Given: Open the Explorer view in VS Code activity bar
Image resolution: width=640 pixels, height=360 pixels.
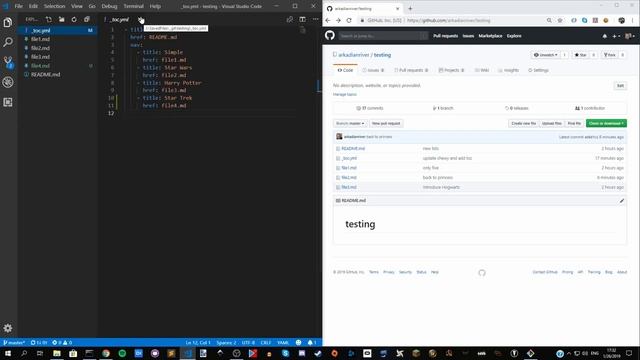Looking at the screenshot, I should click(8, 22).
